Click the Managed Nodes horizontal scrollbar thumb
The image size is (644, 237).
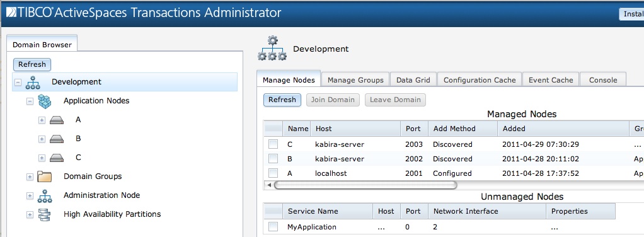point(365,185)
